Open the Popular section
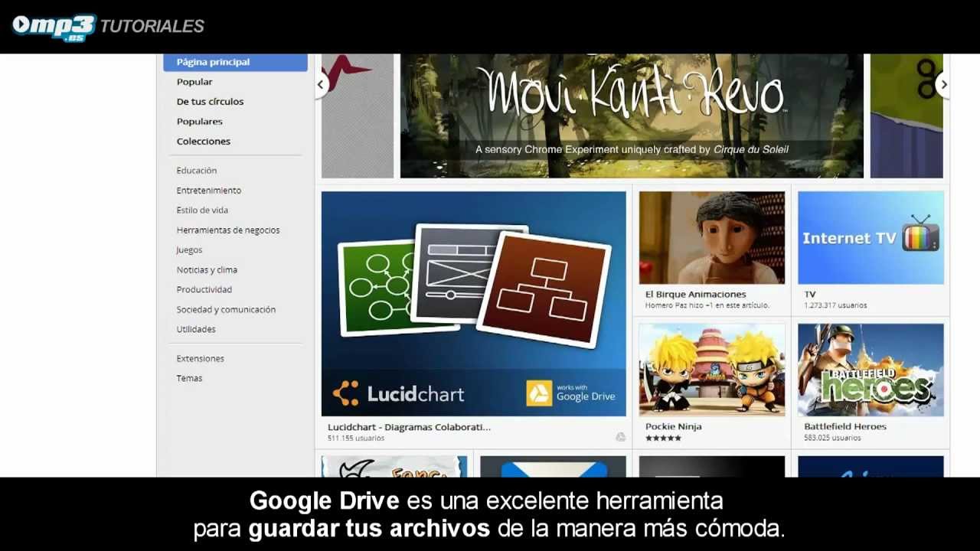The height and width of the screenshot is (551, 980). tap(194, 82)
